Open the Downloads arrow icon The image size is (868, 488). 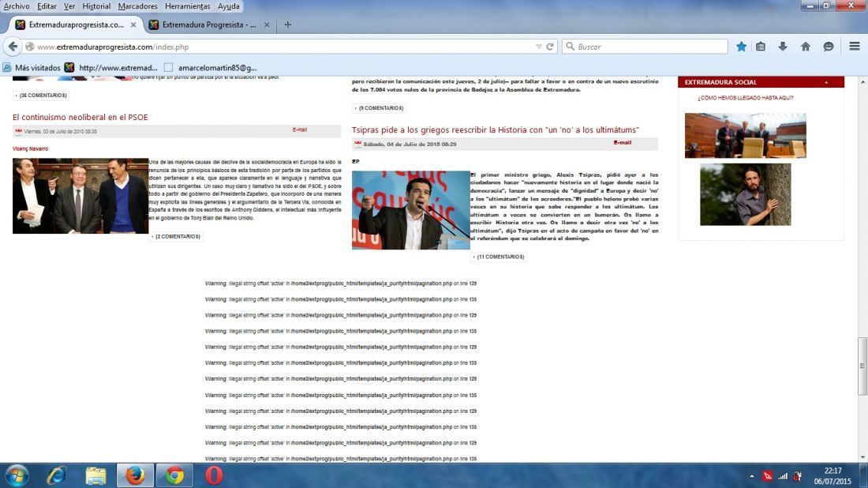pos(783,47)
